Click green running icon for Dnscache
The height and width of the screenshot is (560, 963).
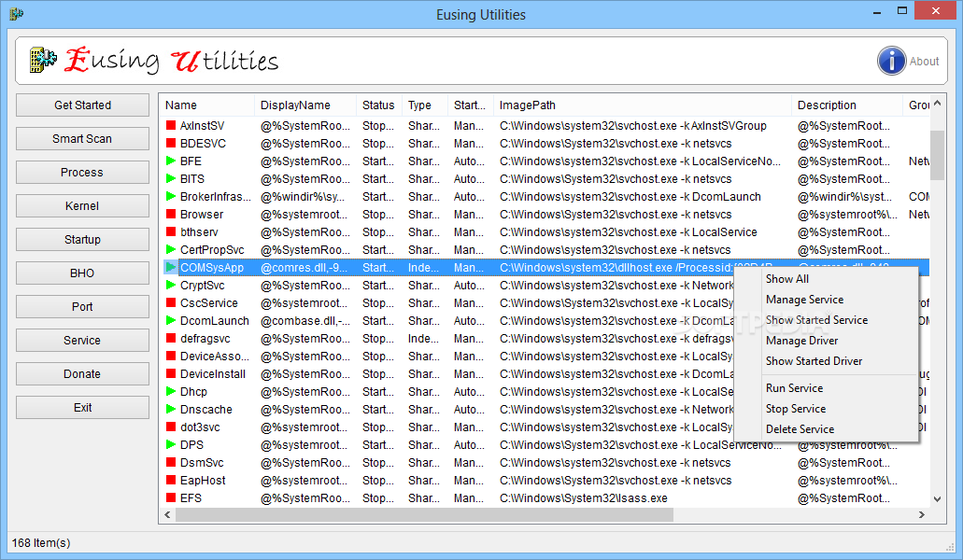point(171,409)
